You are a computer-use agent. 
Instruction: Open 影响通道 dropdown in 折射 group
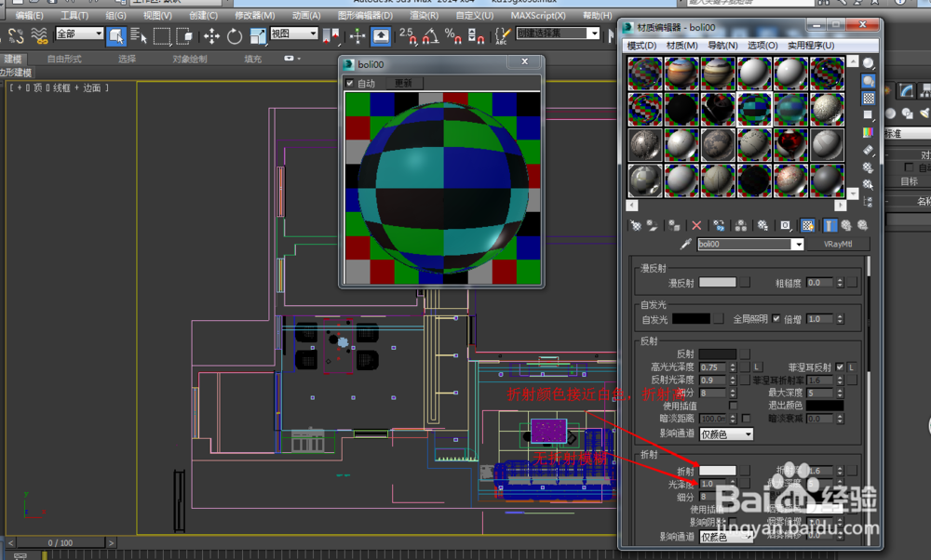[x=726, y=536]
